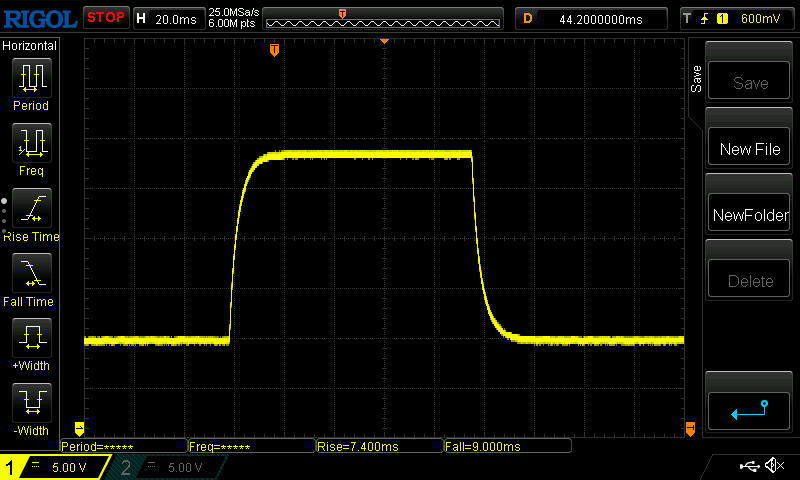
Task: Click the waveform memory overview bar
Action: click(x=383, y=19)
